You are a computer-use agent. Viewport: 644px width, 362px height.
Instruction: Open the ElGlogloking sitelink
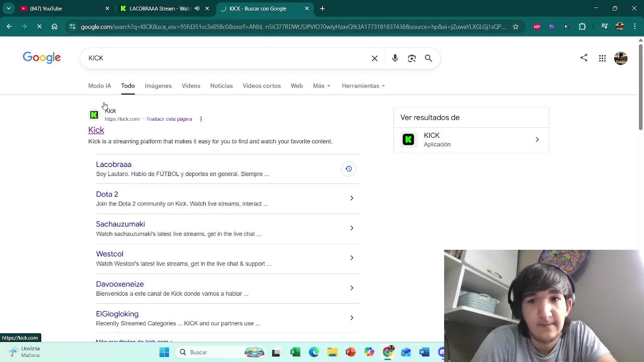tap(117, 314)
